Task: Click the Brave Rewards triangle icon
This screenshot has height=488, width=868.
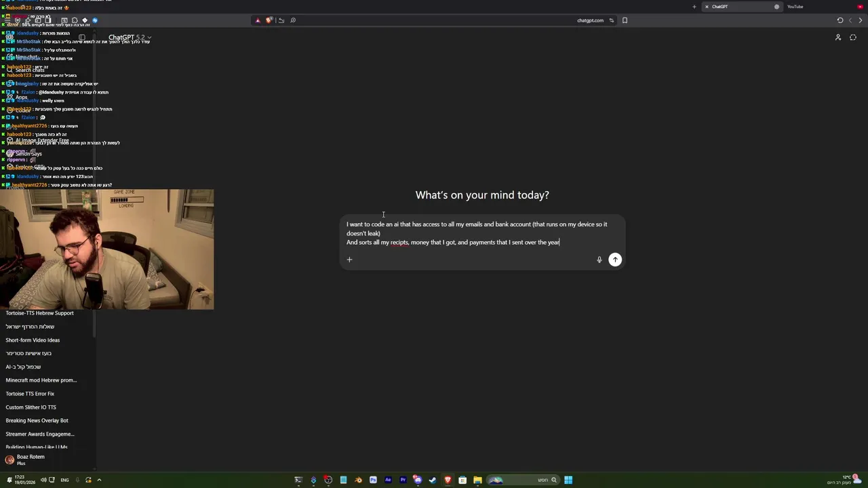Action: tap(258, 20)
